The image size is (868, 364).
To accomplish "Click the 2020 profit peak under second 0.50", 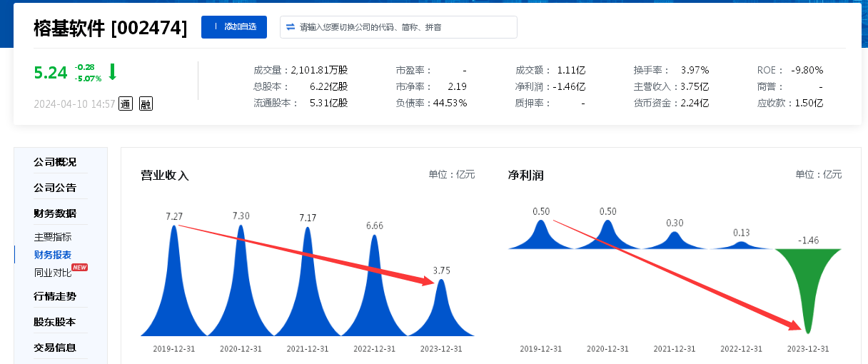I will pyautogui.click(x=608, y=237).
